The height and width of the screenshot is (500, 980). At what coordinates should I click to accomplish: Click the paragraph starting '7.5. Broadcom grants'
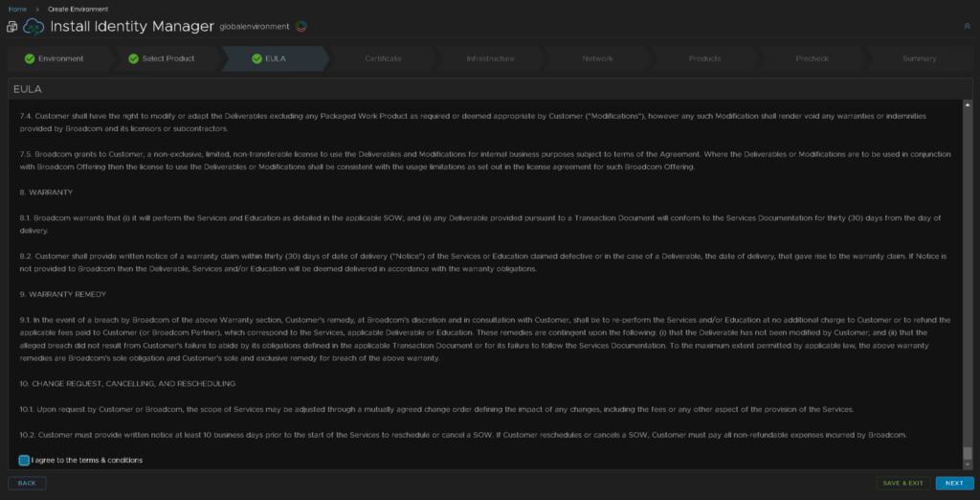click(x=485, y=161)
